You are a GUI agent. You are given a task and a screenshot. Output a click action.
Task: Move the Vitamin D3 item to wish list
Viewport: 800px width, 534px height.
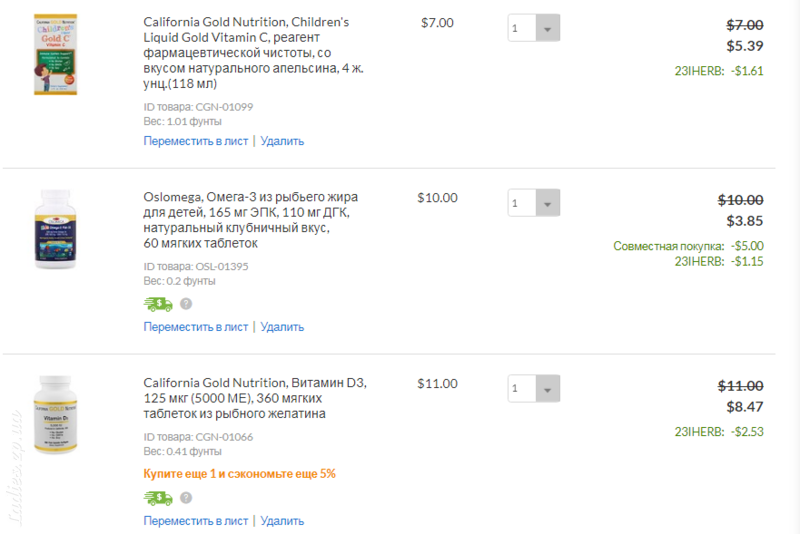(x=195, y=521)
